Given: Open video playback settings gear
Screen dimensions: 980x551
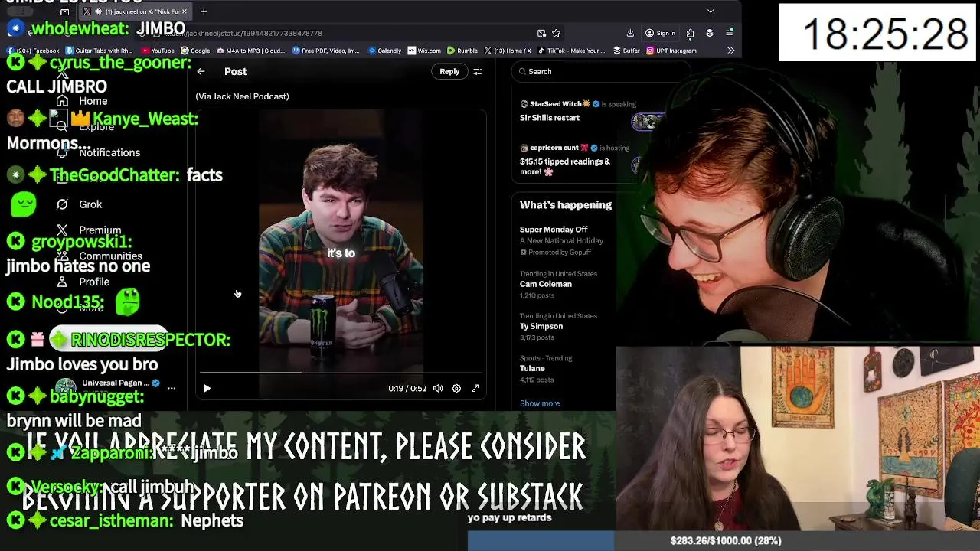Looking at the screenshot, I should click(x=456, y=389).
